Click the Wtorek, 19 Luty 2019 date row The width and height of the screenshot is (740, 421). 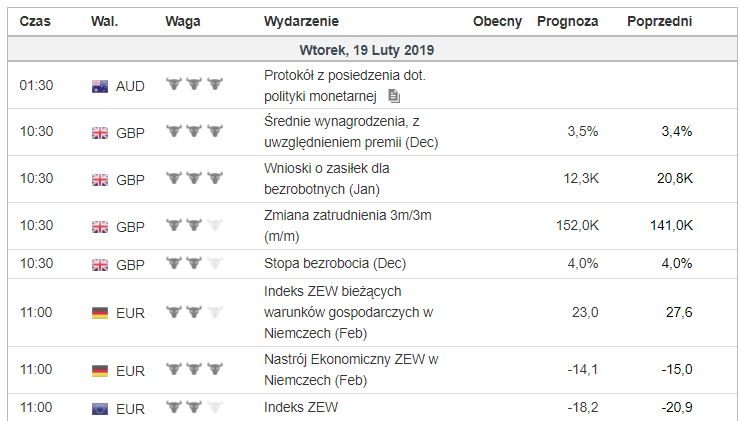point(366,50)
